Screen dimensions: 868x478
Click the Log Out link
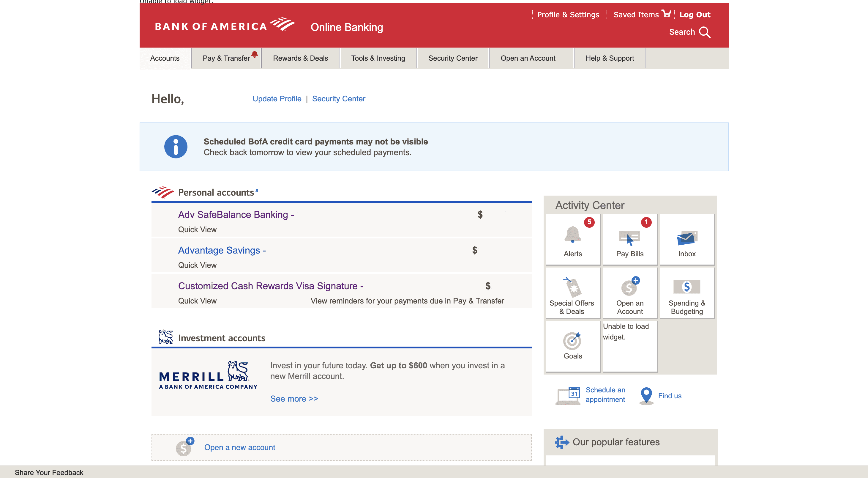695,15
